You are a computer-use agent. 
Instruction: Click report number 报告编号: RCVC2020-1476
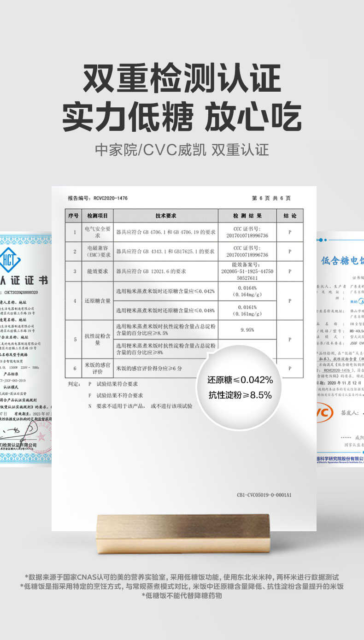click(x=98, y=198)
